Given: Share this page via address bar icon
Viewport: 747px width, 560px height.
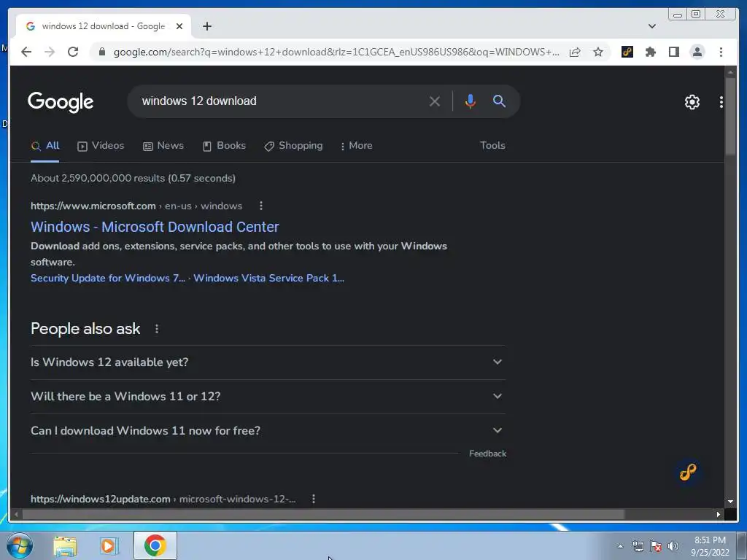Looking at the screenshot, I should (x=575, y=52).
